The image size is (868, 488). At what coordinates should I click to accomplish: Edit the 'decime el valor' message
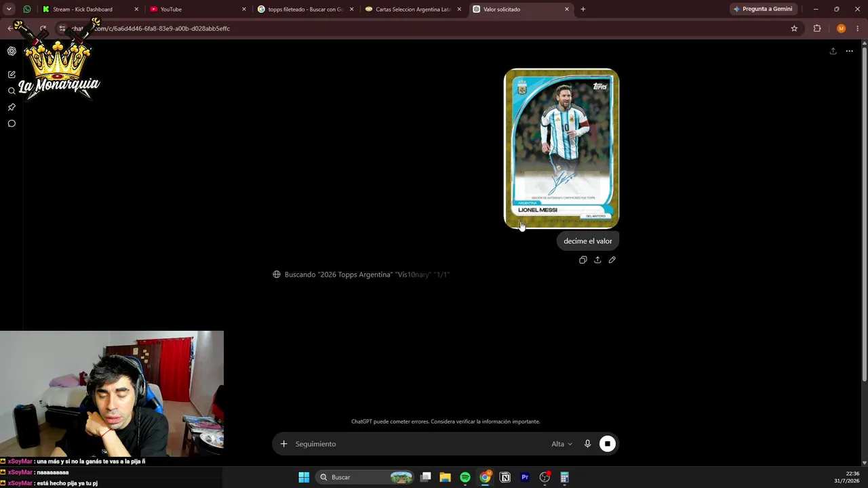612,260
